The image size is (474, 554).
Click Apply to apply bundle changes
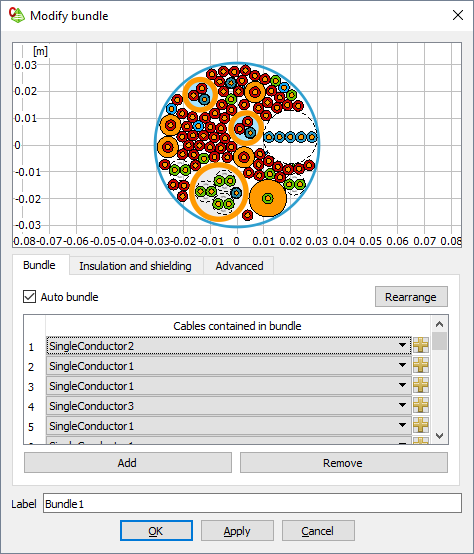237,531
